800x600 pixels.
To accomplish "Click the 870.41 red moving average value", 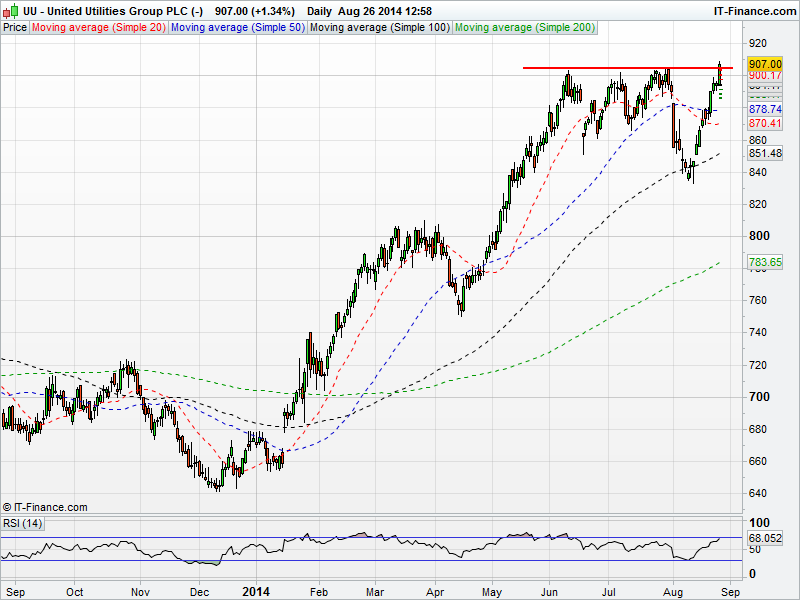I will pos(765,123).
